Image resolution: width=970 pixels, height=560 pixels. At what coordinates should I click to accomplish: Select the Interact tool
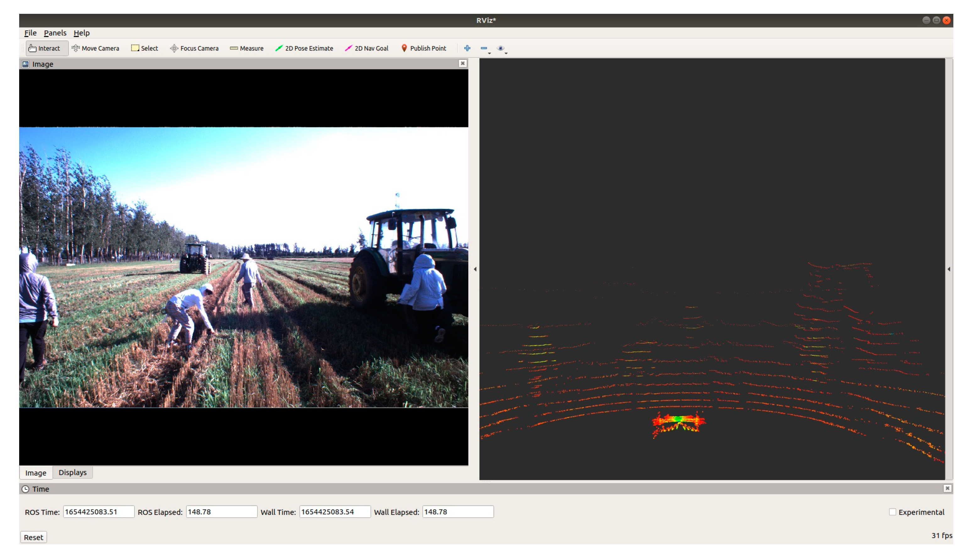click(x=46, y=48)
